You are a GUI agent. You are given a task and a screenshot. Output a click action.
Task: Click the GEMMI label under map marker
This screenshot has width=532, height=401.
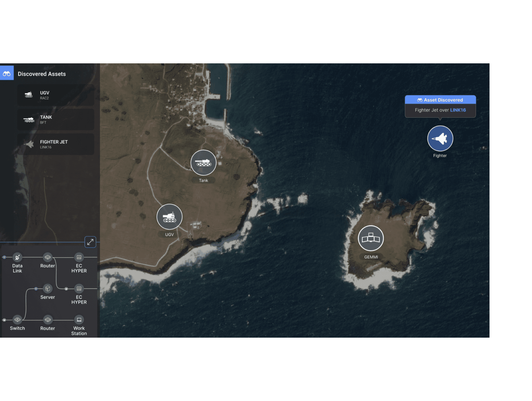coord(371,257)
